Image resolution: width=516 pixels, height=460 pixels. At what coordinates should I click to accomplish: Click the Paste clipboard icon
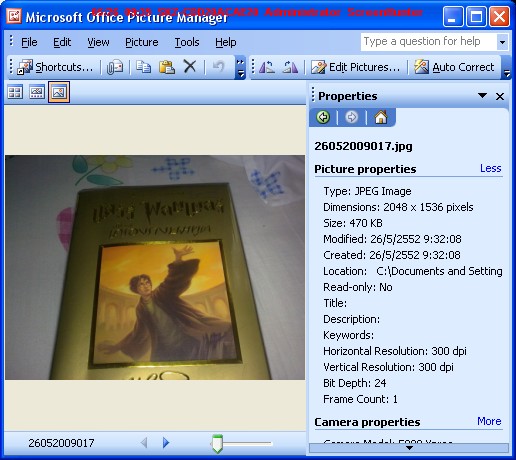click(167, 67)
